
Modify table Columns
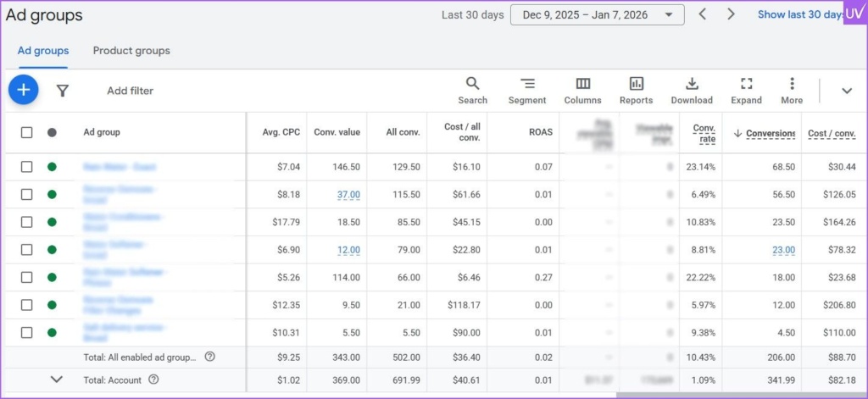582,90
